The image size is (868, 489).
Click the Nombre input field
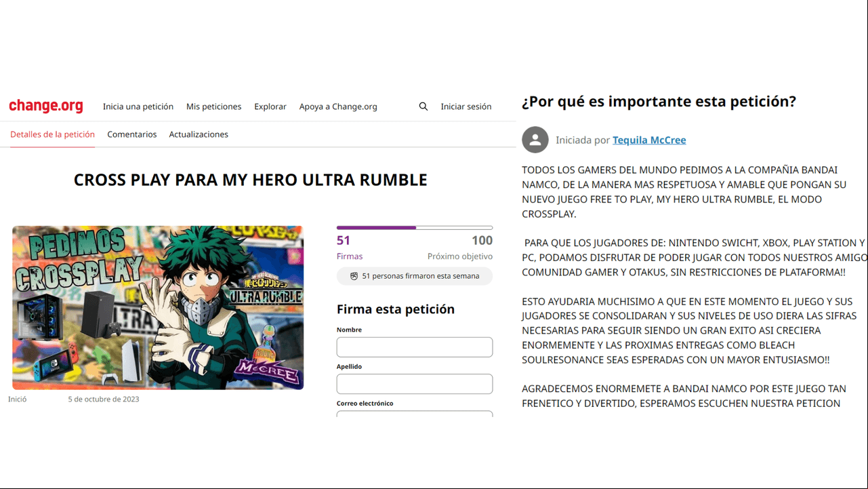tap(415, 347)
